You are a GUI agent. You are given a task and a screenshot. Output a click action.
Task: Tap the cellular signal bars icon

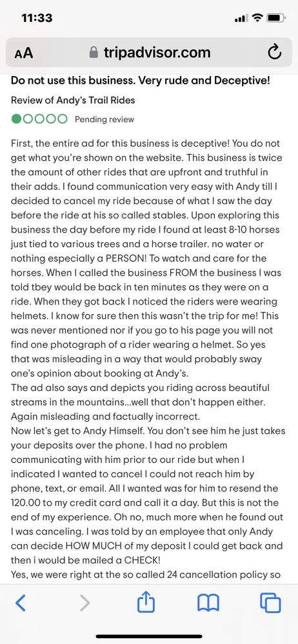(x=241, y=19)
